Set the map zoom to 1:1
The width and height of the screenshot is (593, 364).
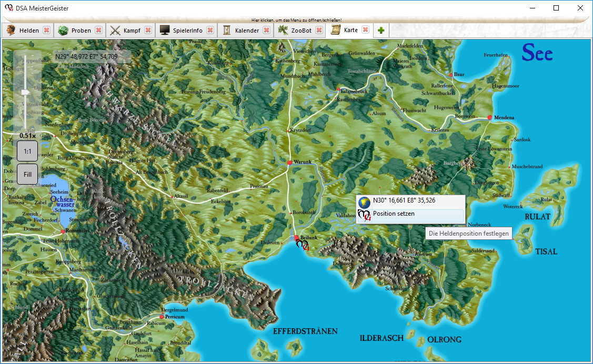(27, 151)
